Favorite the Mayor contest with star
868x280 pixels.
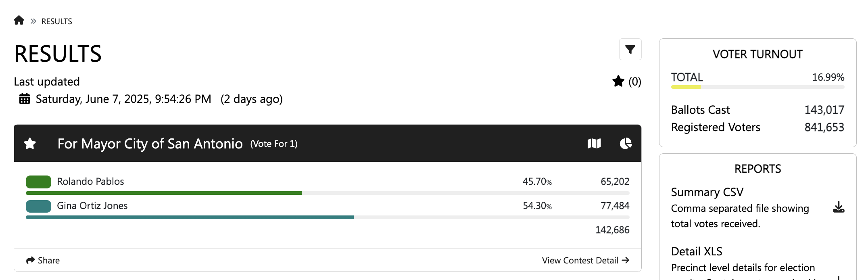(30, 144)
